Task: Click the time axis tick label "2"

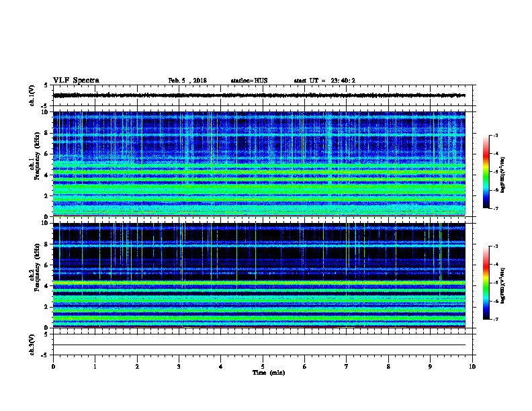Action: [x=137, y=367]
